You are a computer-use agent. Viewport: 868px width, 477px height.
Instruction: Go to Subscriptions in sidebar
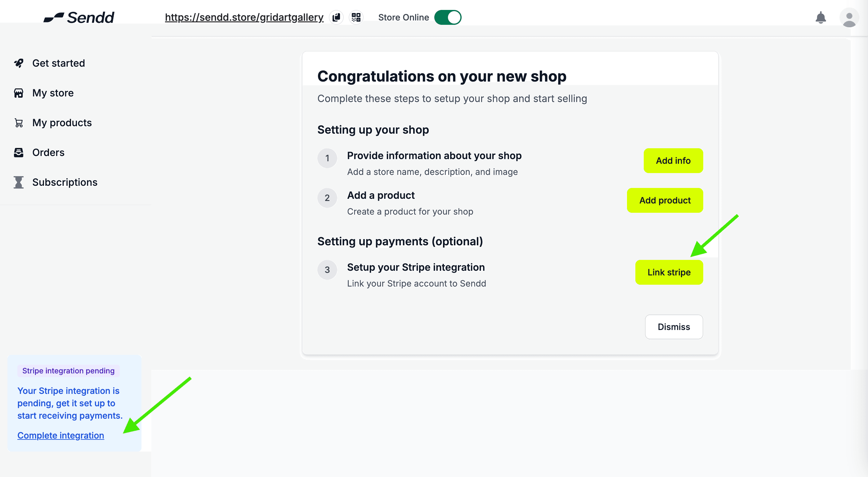[x=65, y=182]
